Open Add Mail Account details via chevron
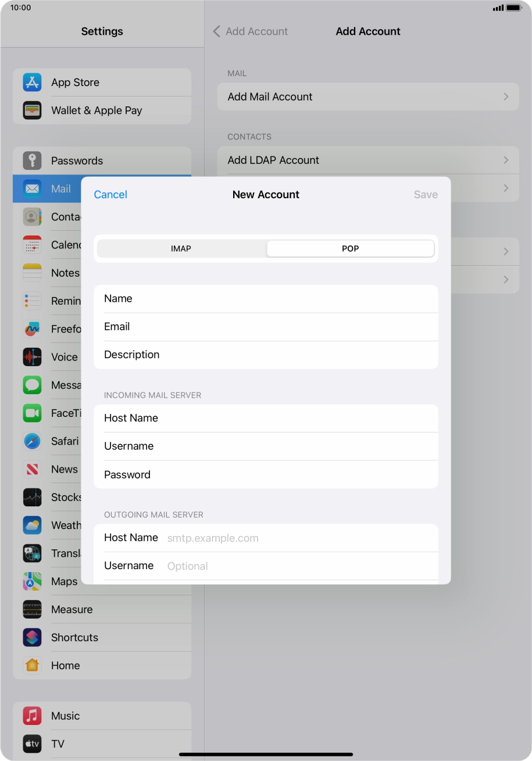This screenshot has height=761, width=532. coord(506,97)
